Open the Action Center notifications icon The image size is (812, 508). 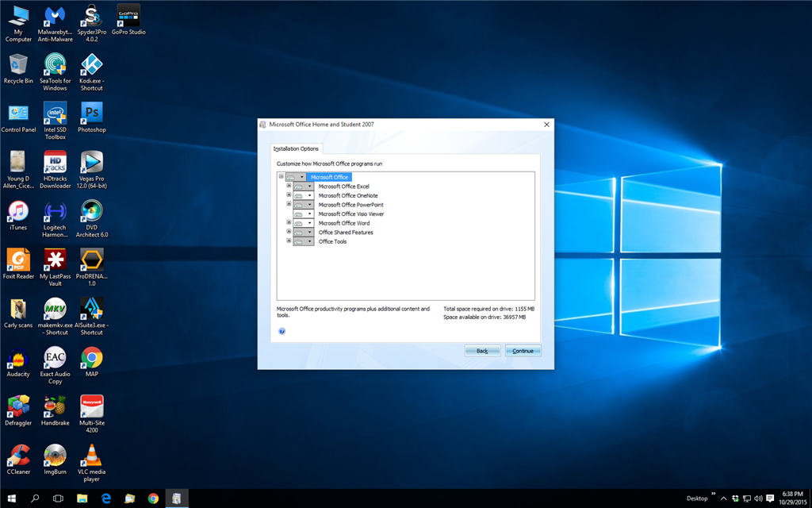click(x=770, y=498)
